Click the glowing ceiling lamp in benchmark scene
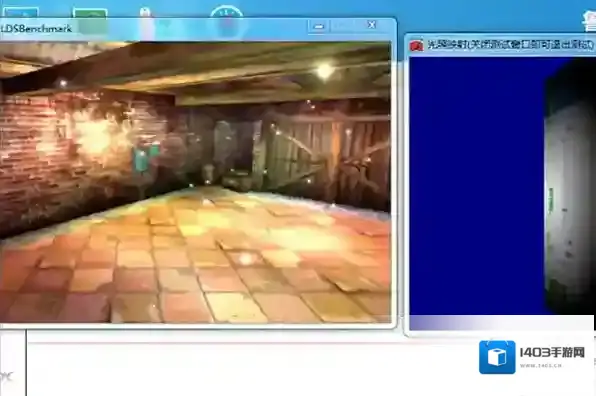 [325, 71]
